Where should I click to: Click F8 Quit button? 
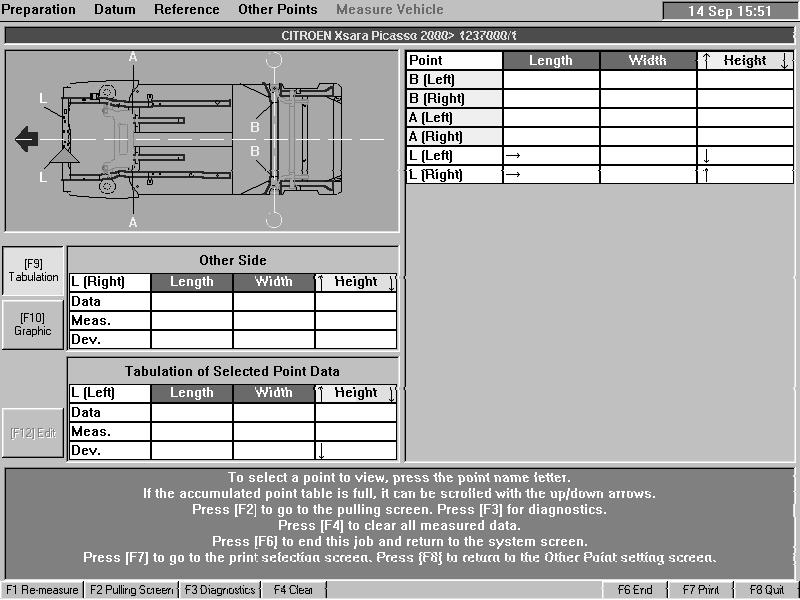(766, 590)
